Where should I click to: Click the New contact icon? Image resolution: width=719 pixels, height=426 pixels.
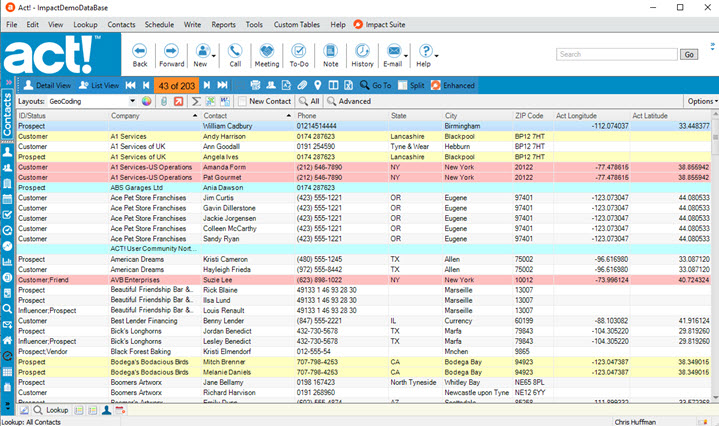(x=202, y=50)
